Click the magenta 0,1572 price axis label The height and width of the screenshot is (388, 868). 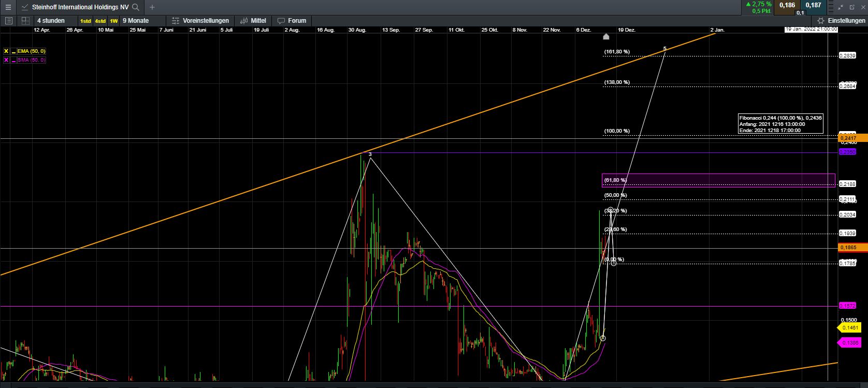coord(848,306)
